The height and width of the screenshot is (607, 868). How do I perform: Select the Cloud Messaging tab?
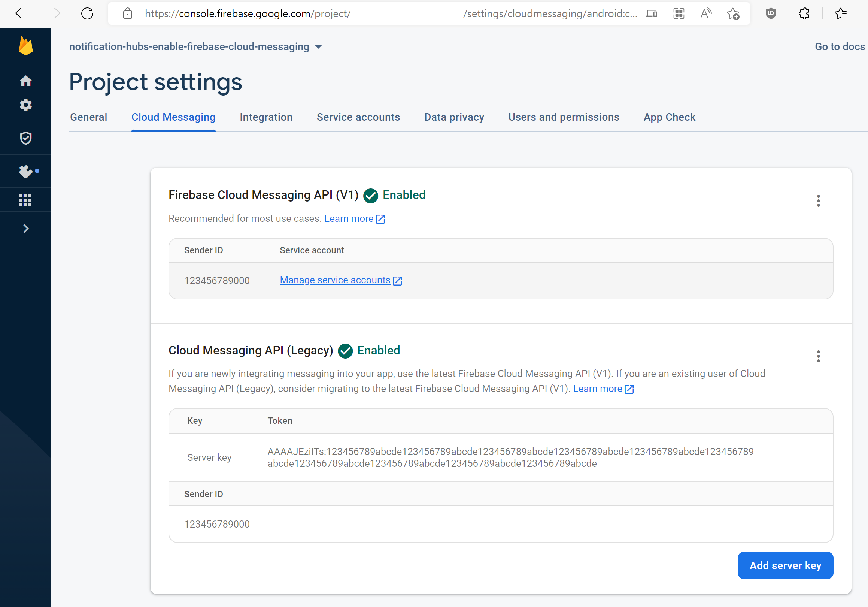point(173,117)
